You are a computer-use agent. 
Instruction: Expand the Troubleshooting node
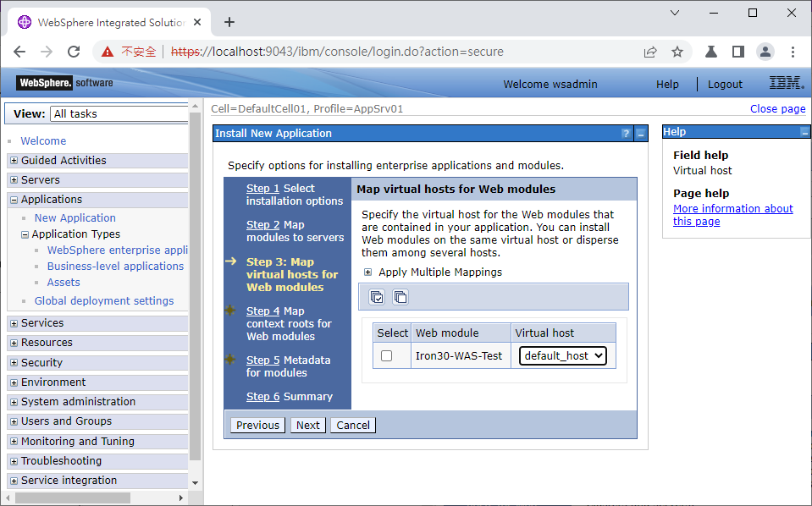(14, 461)
